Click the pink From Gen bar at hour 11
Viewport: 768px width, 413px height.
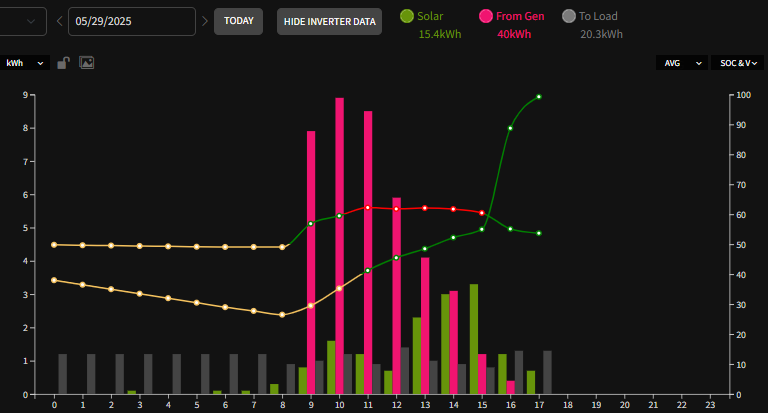click(x=368, y=252)
